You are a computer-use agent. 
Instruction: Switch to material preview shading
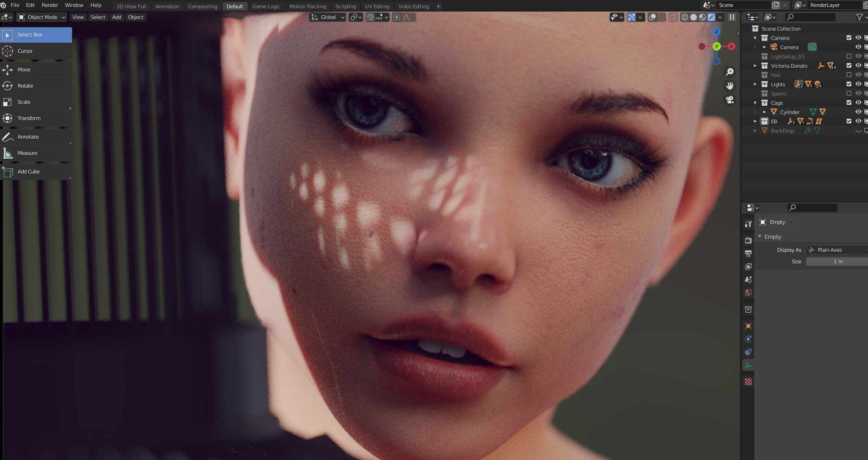[x=702, y=17]
